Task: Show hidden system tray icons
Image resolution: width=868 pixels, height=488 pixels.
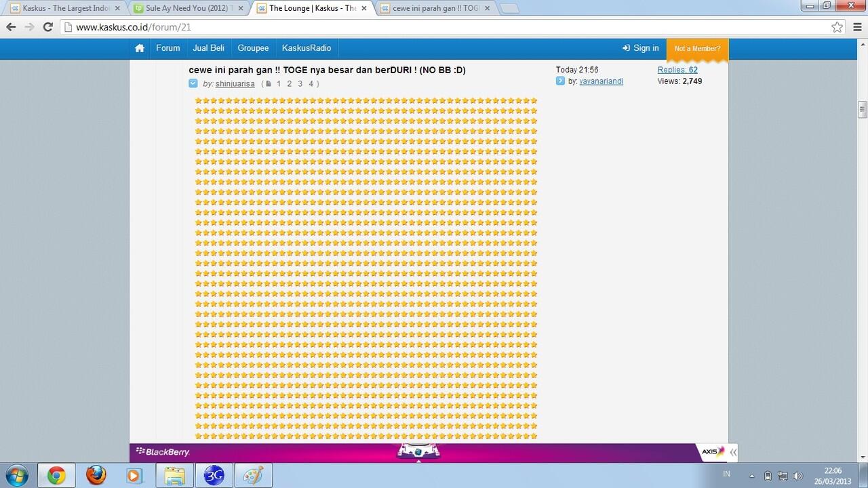Action: point(751,476)
